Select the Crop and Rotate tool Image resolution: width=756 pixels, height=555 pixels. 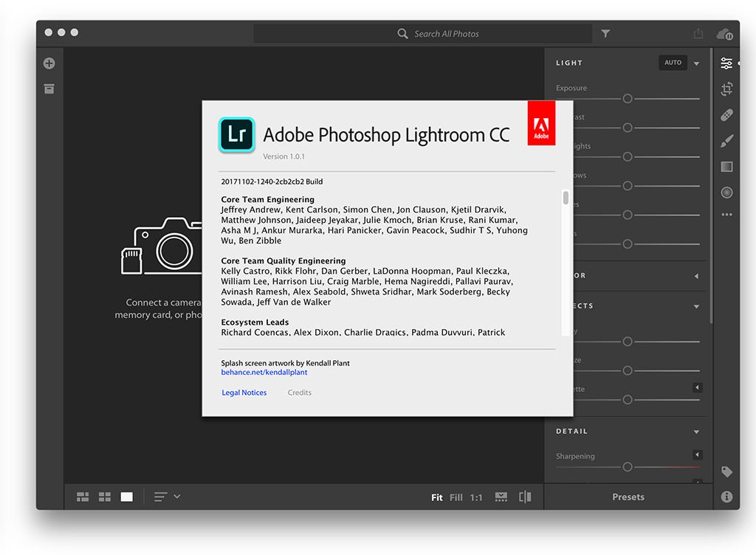(726, 89)
